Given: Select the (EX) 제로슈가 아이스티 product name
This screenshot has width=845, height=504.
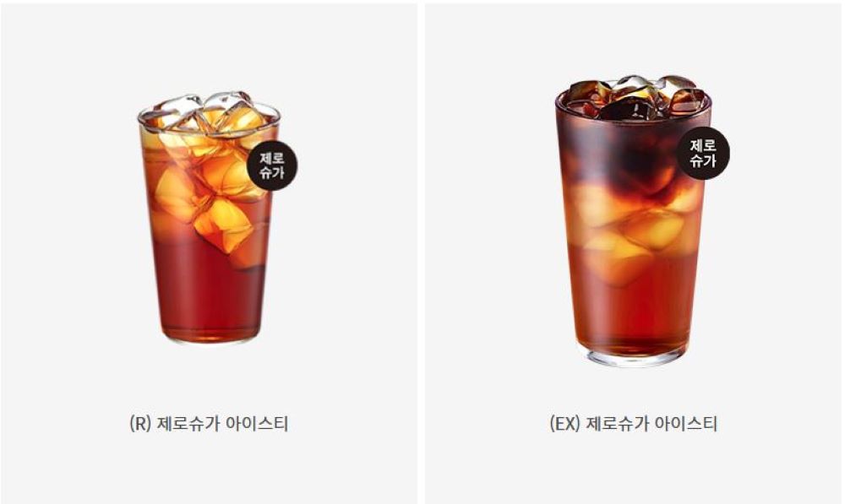Looking at the screenshot, I should click(x=633, y=423).
